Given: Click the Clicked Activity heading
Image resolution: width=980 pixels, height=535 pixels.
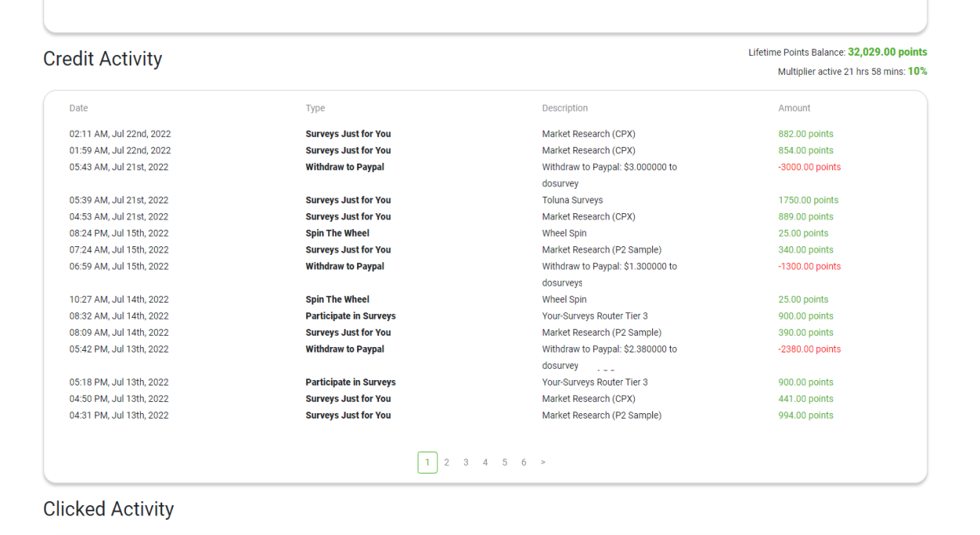Looking at the screenshot, I should (109, 509).
